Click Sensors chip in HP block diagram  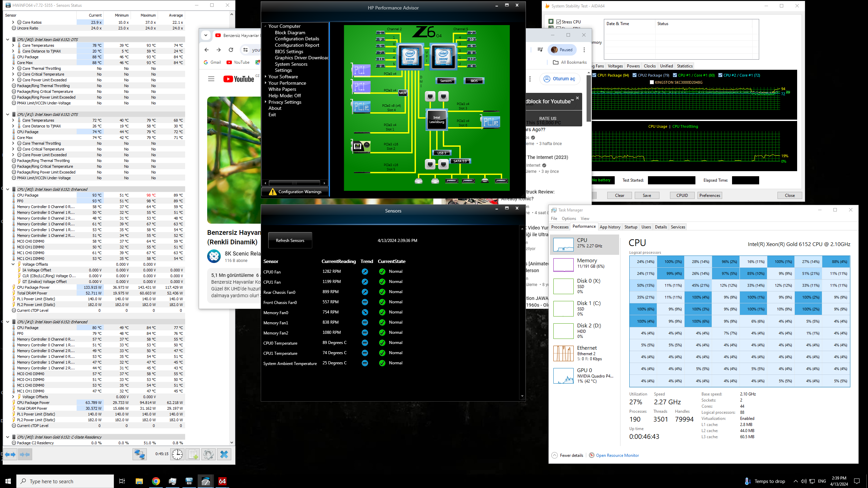446,81
